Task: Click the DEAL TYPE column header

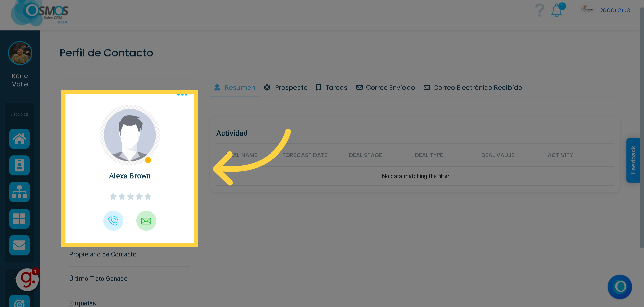Action: (429, 155)
